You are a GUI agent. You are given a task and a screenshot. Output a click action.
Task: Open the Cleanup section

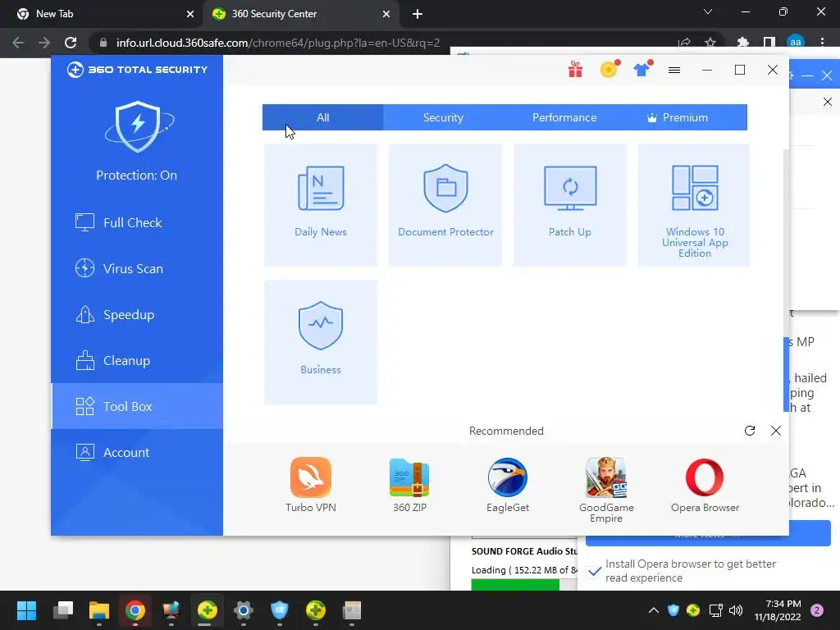137,361
